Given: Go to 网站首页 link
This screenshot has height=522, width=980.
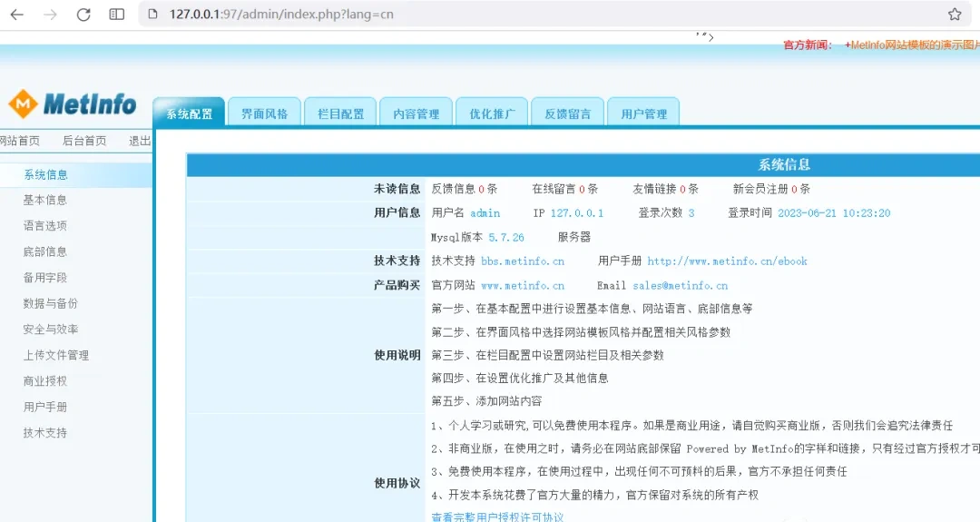Looking at the screenshot, I should click(19, 141).
